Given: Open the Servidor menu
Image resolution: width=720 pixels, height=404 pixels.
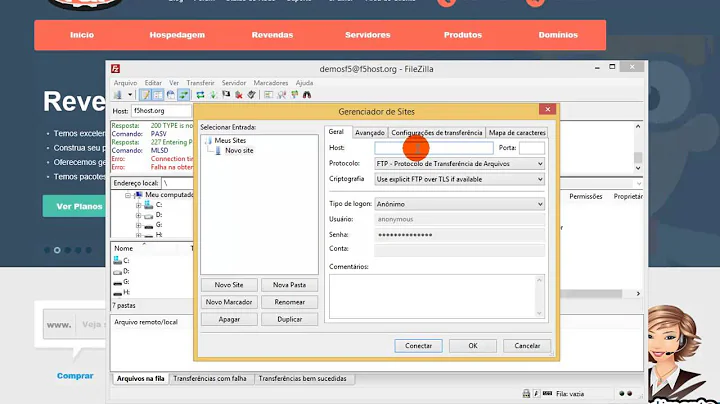Looking at the screenshot, I should 234,83.
